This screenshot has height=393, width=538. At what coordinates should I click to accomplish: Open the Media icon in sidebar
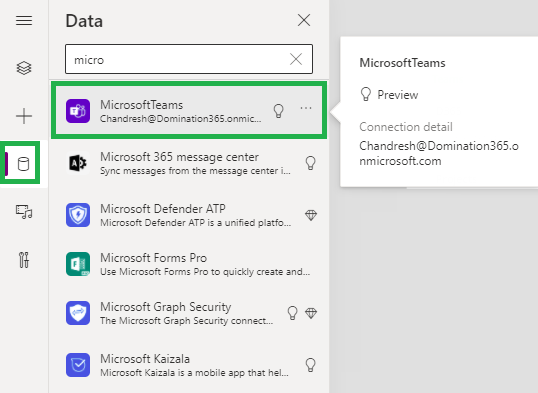click(24, 212)
